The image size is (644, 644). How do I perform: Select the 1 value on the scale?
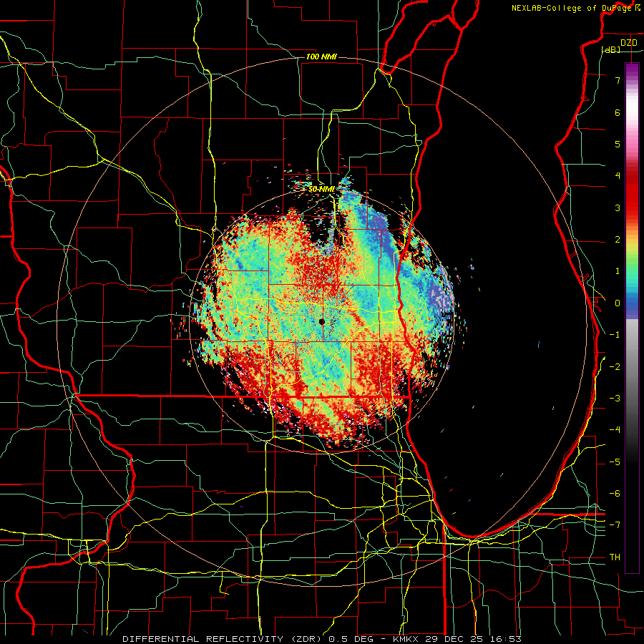[x=618, y=271]
